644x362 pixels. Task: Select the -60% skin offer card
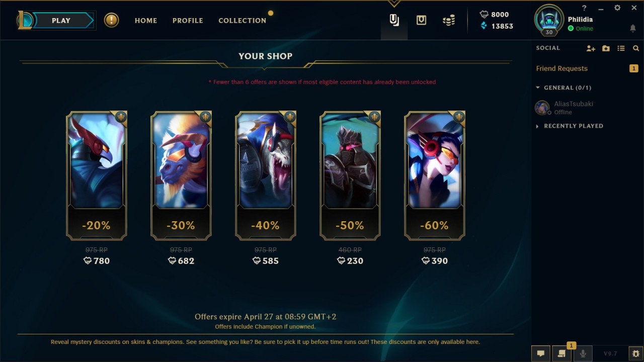[x=435, y=175]
